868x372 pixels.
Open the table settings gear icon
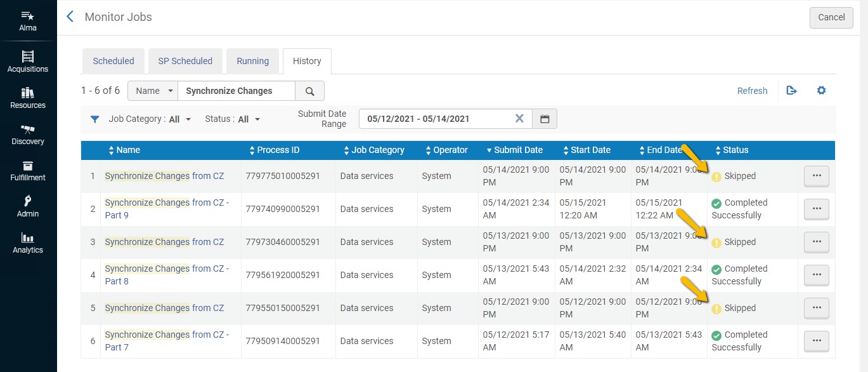coord(821,91)
